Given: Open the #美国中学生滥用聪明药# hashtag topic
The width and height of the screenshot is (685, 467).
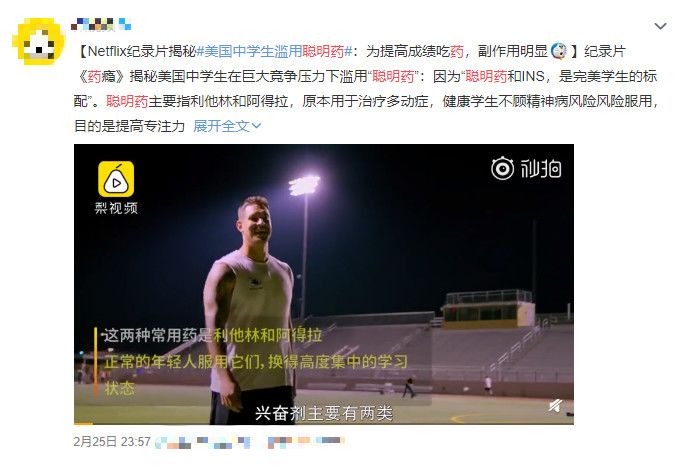Looking at the screenshot, I should point(274,52).
